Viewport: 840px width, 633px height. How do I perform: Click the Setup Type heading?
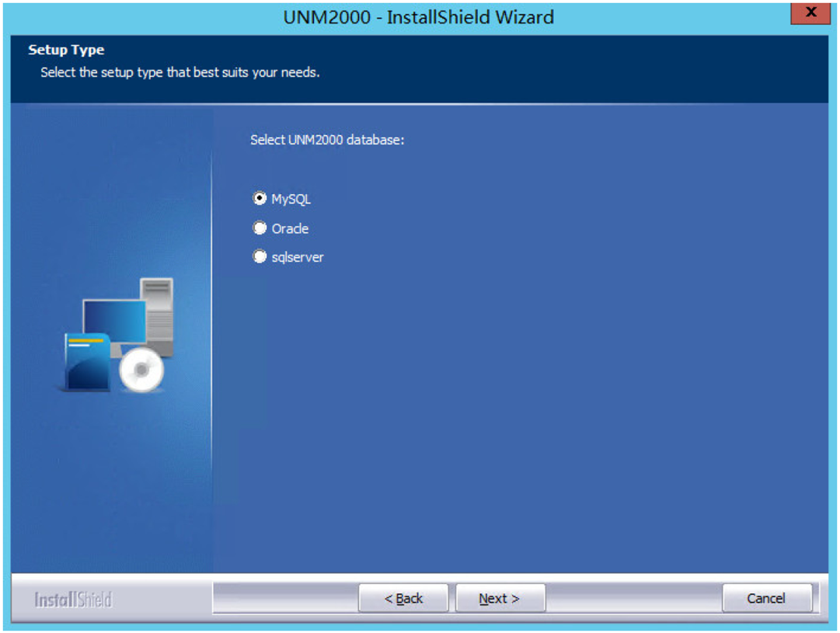pyautogui.click(x=66, y=50)
